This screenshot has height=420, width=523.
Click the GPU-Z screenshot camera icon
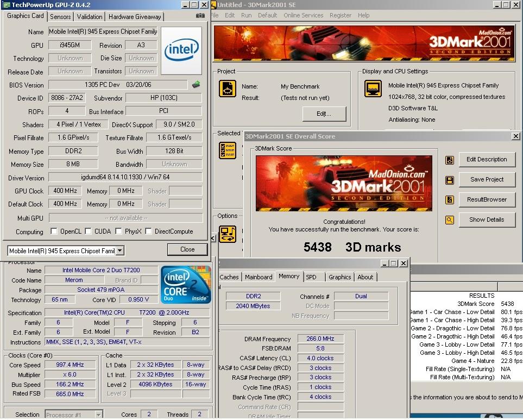coord(200,16)
